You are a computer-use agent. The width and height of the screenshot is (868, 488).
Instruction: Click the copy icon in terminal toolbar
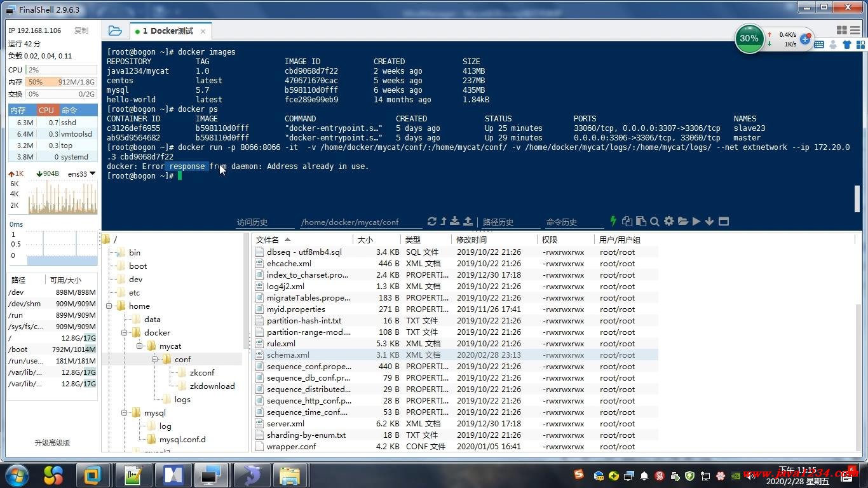point(627,221)
